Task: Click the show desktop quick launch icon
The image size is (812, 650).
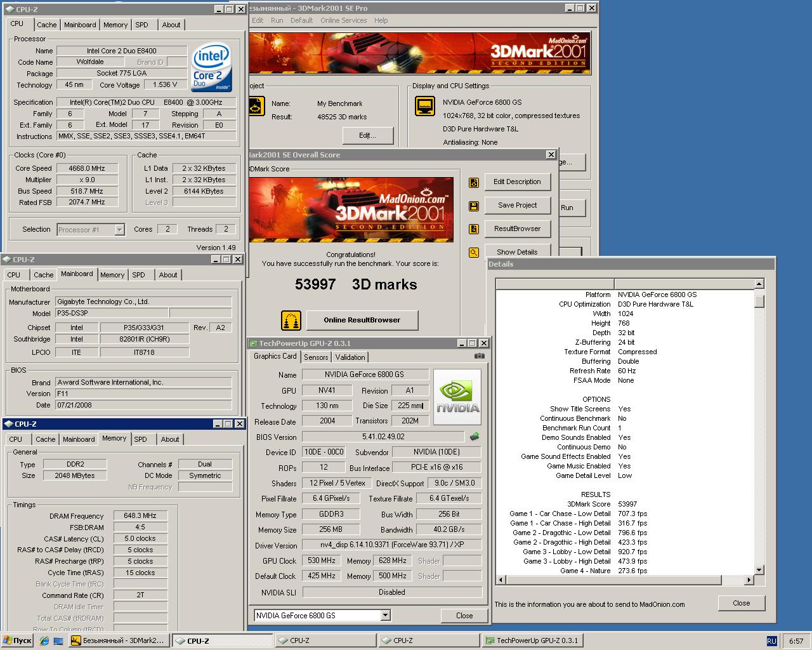Action: tap(58, 641)
